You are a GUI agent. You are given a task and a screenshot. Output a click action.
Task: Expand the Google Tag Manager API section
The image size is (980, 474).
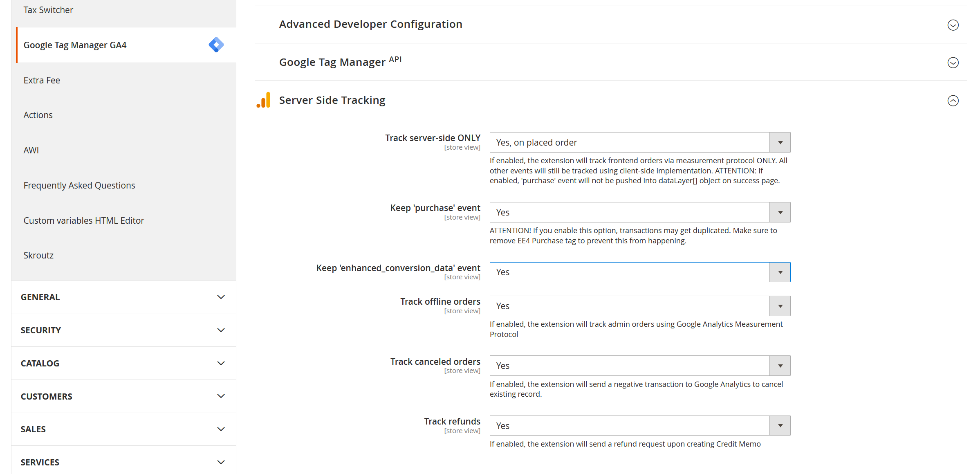click(x=953, y=63)
